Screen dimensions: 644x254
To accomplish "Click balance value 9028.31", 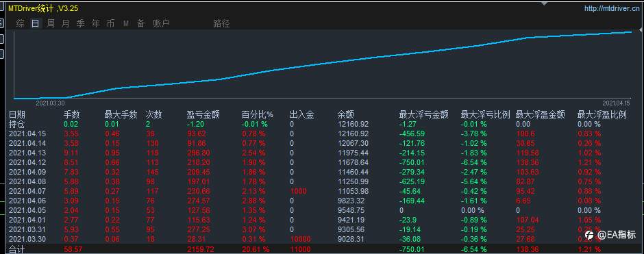I will click(x=351, y=239).
